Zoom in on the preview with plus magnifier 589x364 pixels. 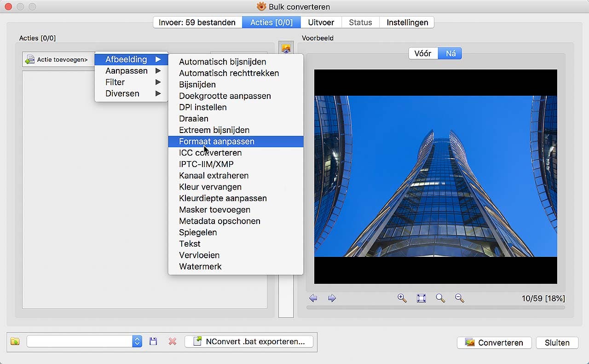click(402, 298)
